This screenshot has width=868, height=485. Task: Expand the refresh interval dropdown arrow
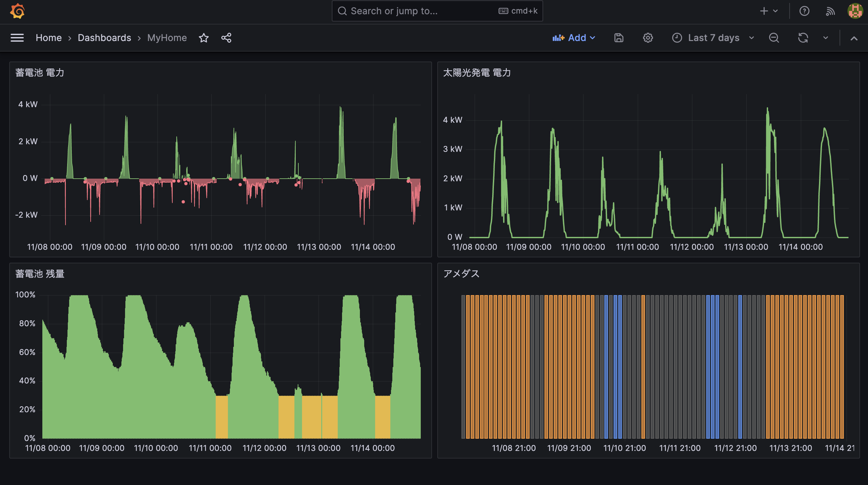(826, 38)
